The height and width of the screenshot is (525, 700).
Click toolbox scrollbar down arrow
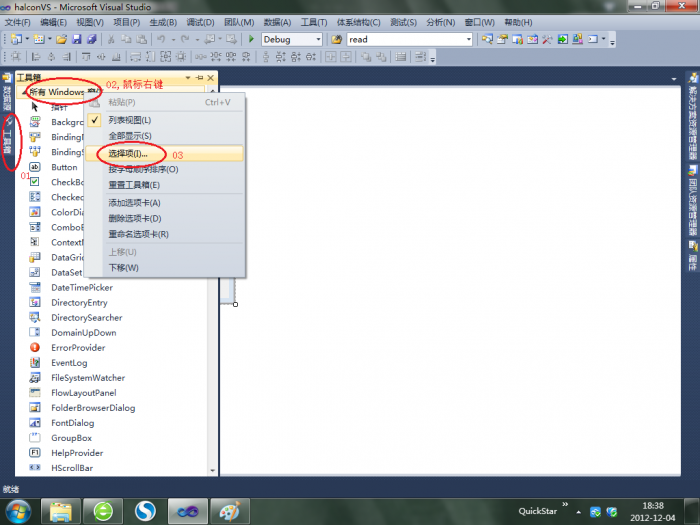click(x=212, y=470)
